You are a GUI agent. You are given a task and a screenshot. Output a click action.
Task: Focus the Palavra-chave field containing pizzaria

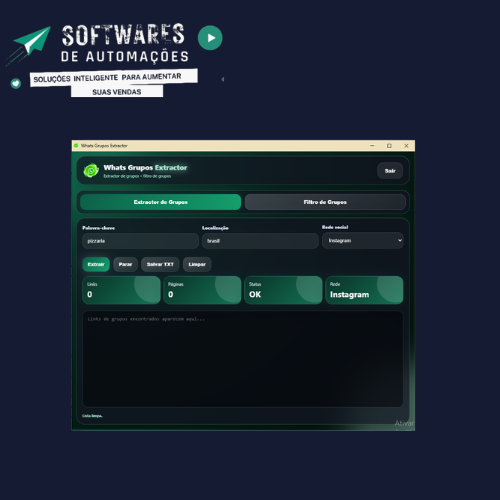click(140, 241)
